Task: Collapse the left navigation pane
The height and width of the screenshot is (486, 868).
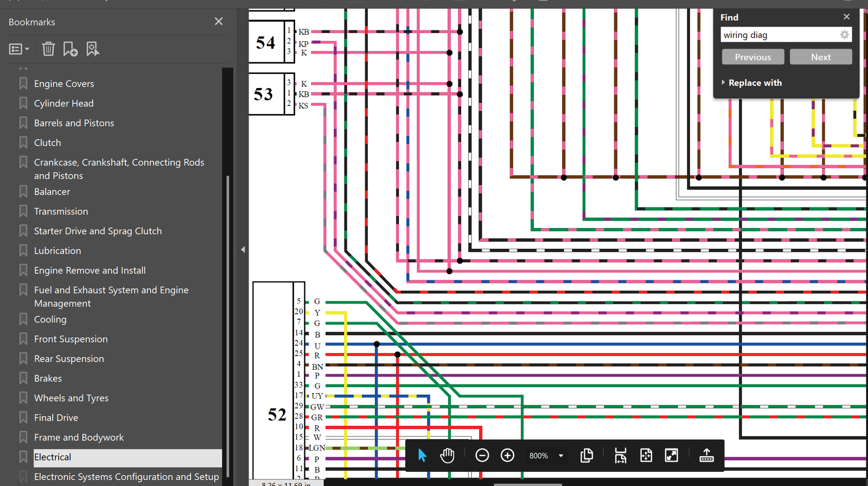Action: pos(243,249)
